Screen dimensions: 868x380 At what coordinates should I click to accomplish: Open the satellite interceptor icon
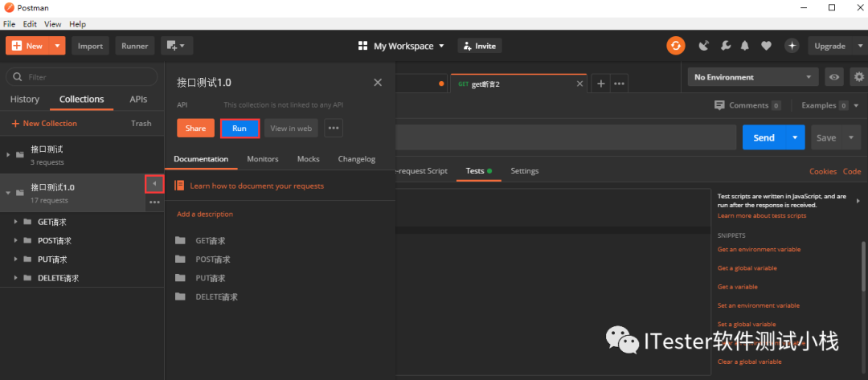(x=704, y=46)
